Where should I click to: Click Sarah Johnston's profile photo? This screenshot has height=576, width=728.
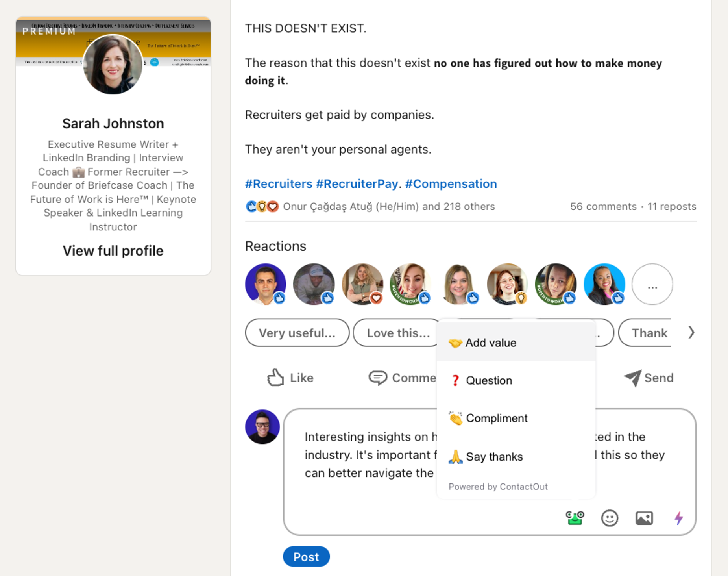(113, 65)
